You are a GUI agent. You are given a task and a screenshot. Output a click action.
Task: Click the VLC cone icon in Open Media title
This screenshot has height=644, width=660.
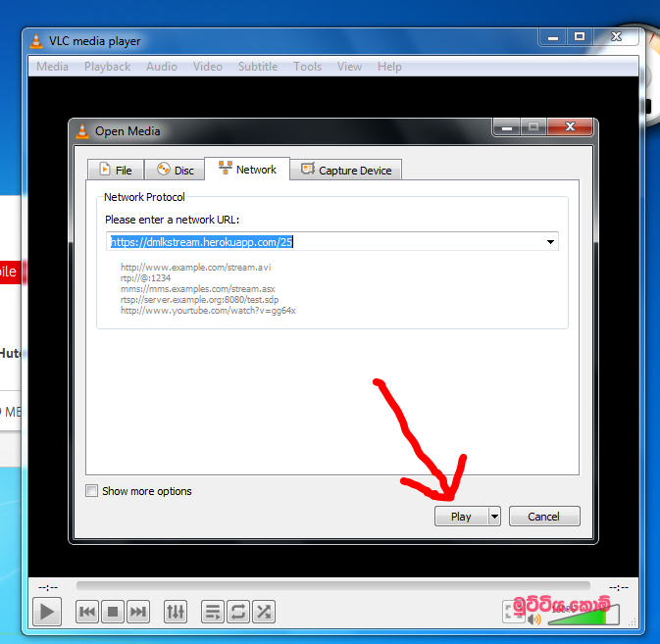tap(82, 130)
